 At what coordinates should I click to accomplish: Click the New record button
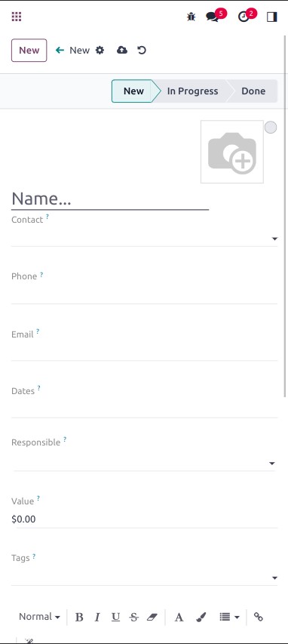(29, 50)
